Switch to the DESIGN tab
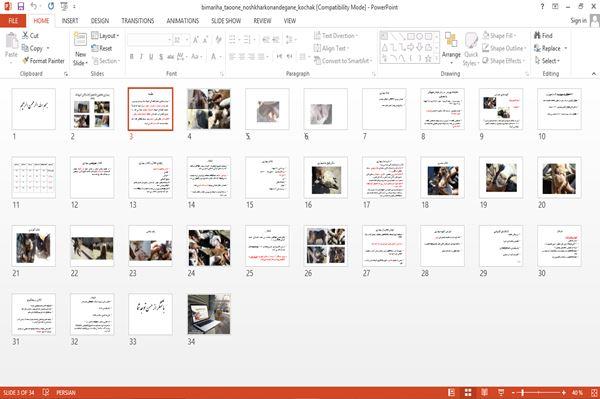 tap(100, 21)
